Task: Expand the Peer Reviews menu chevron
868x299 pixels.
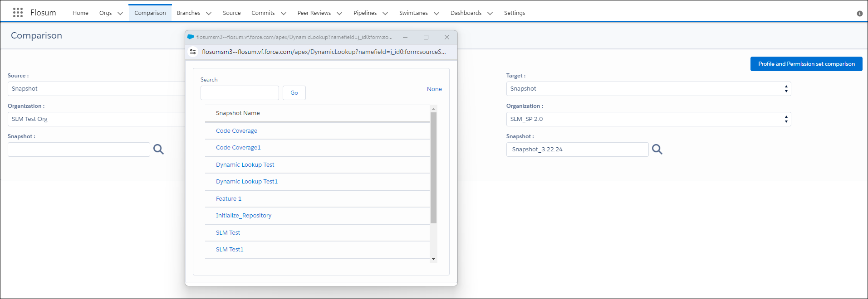Action: [339, 13]
